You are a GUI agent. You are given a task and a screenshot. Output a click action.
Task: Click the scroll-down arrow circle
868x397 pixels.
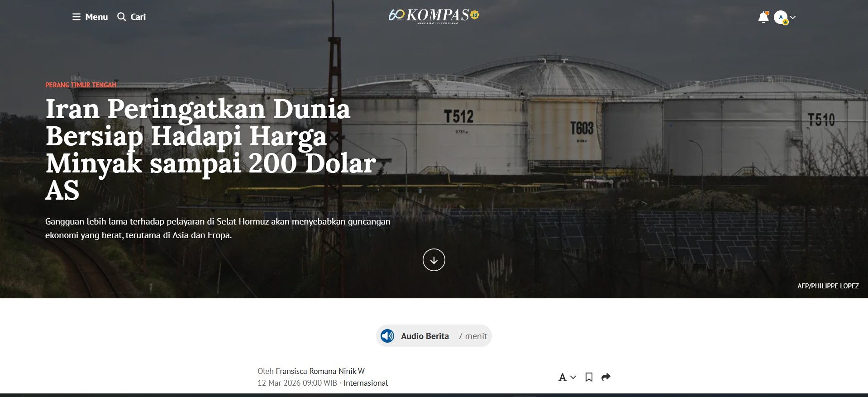(434, 260)
